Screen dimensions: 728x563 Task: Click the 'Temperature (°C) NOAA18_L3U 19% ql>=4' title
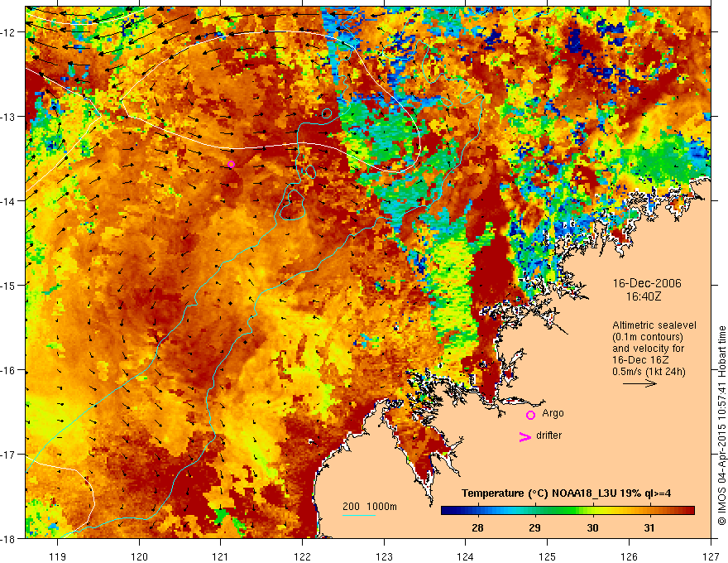[x=566, y=493]
